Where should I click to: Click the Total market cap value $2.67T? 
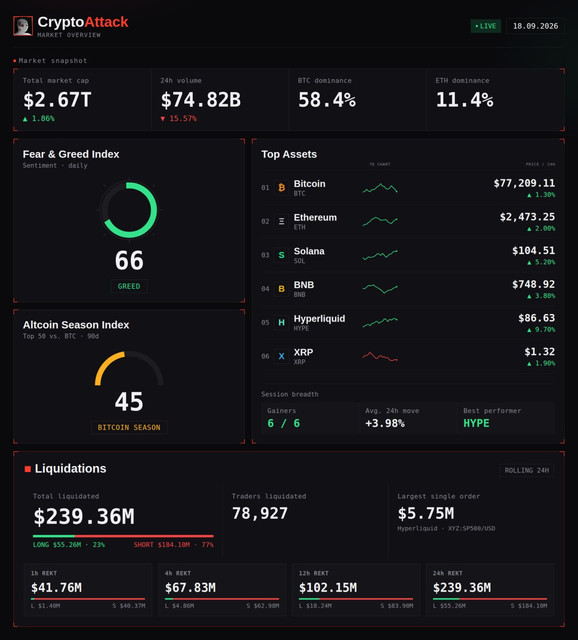coord(57,100)
